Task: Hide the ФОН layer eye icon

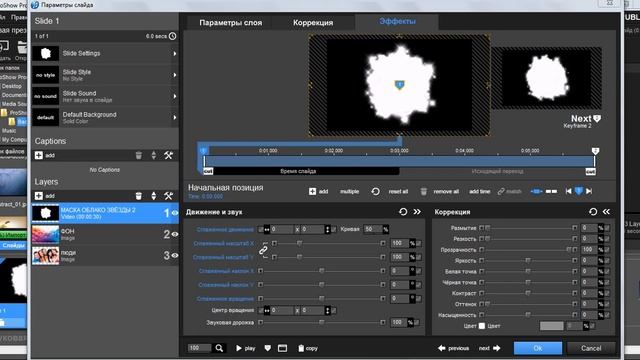Action: [175, 234]
